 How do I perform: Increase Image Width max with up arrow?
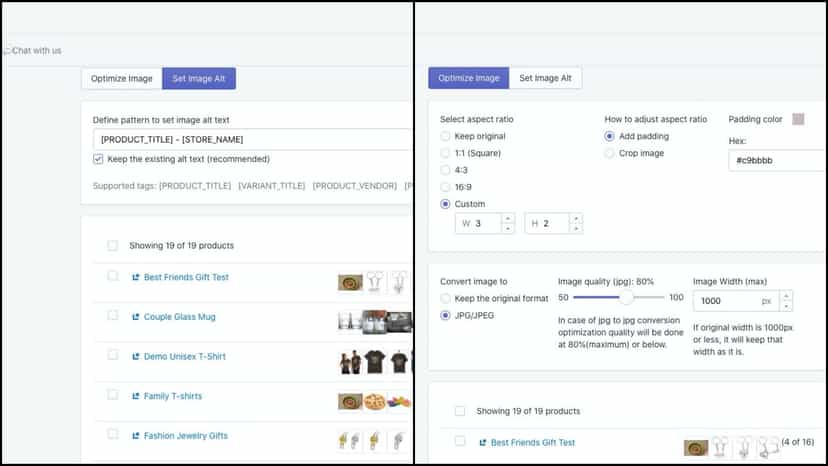click(x=786, y=296)
